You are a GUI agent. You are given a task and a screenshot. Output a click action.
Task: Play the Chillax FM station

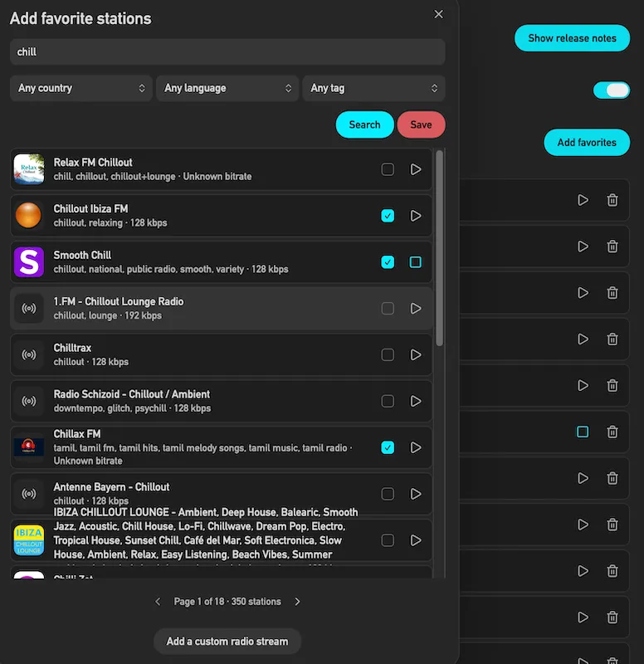point(416,447)
